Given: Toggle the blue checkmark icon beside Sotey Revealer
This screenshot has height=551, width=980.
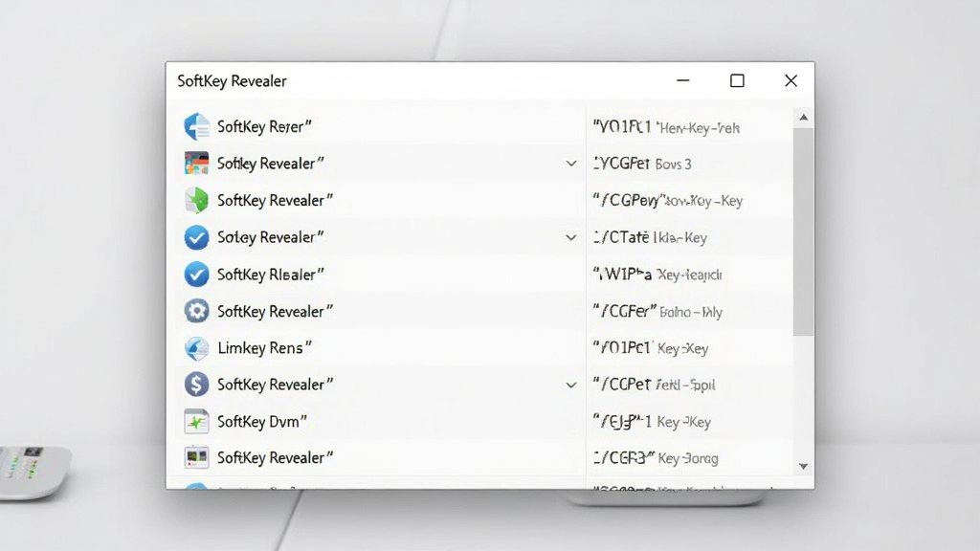Looking at the screenshot, I should 196,237.
